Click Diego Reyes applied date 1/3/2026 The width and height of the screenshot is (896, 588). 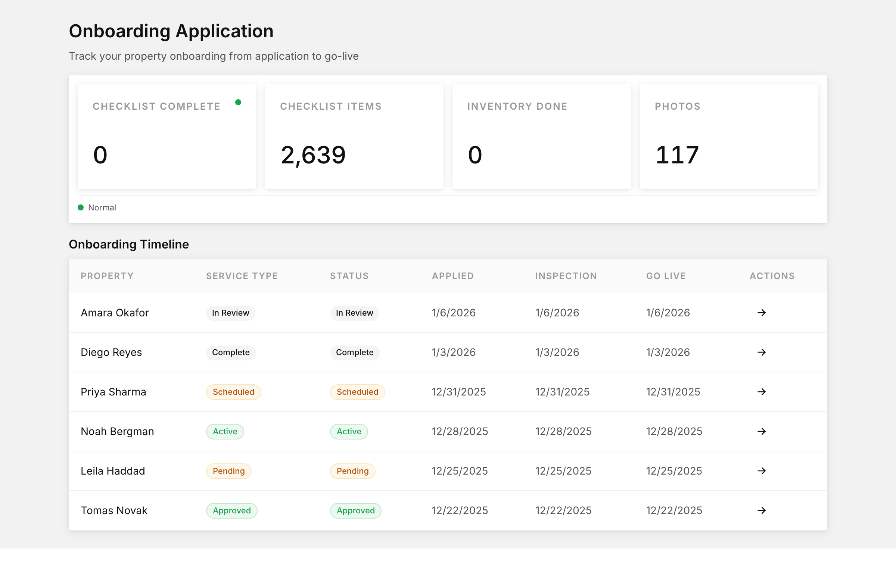click(454, 352)
